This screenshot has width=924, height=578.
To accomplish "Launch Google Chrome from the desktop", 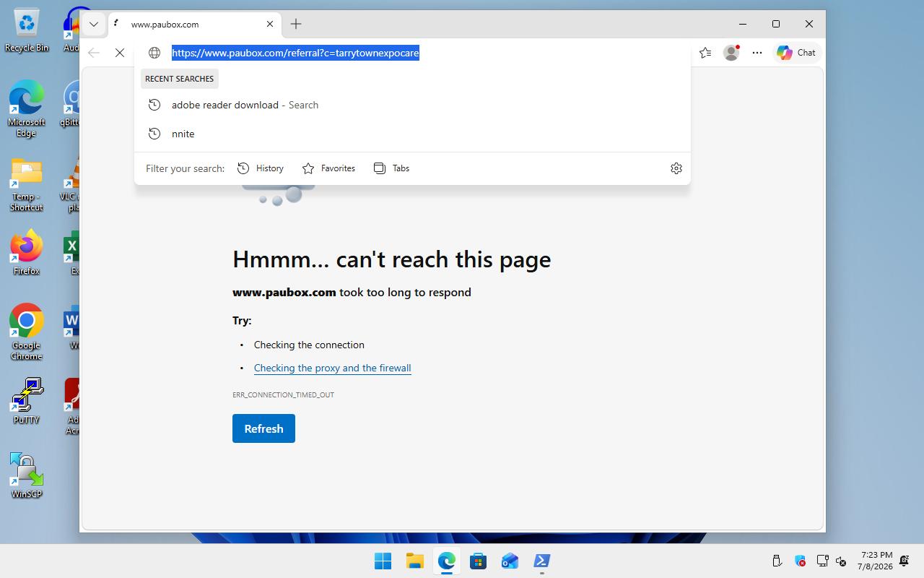I will [27, 332].
